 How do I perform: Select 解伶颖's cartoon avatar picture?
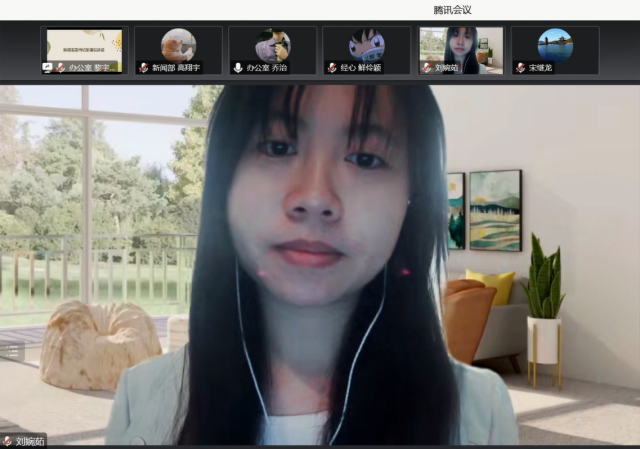(366, 44)
